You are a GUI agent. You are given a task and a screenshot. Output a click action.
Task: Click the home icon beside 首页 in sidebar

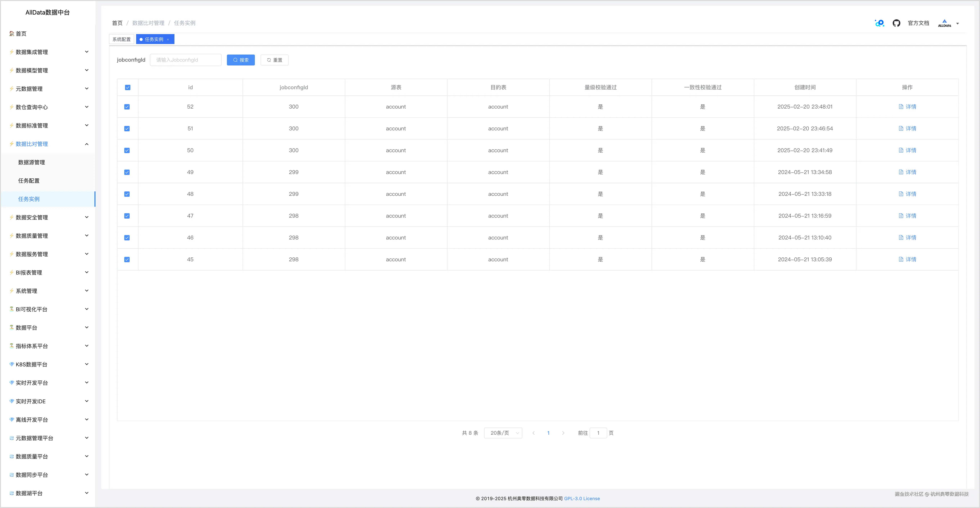pos(11,33)
